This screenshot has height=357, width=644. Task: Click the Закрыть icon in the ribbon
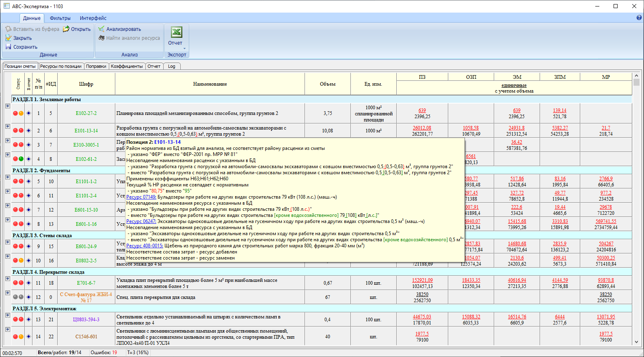(x=8, y=38)
